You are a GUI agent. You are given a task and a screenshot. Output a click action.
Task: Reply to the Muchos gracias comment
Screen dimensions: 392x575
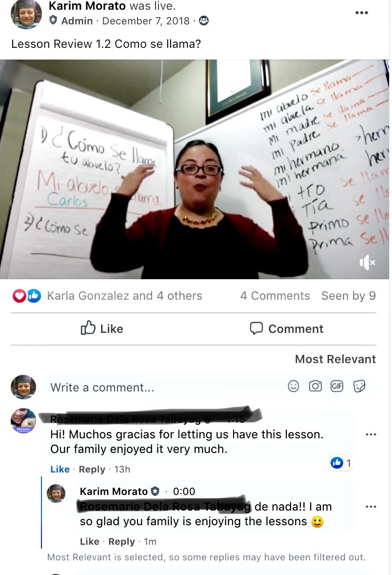92,470
